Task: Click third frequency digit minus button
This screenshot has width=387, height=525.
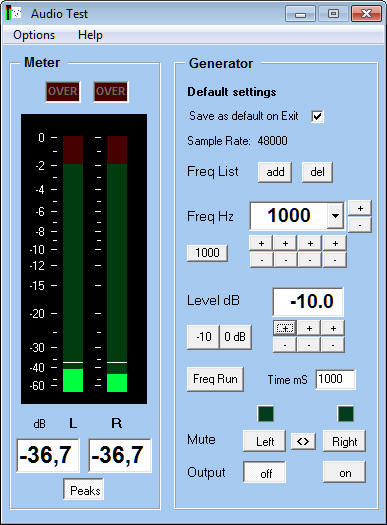Action: click(310, 259)
